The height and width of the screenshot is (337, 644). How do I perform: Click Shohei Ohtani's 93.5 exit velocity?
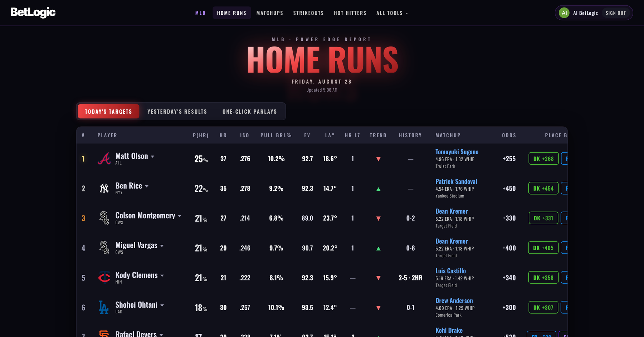click(x=307, y=307)
